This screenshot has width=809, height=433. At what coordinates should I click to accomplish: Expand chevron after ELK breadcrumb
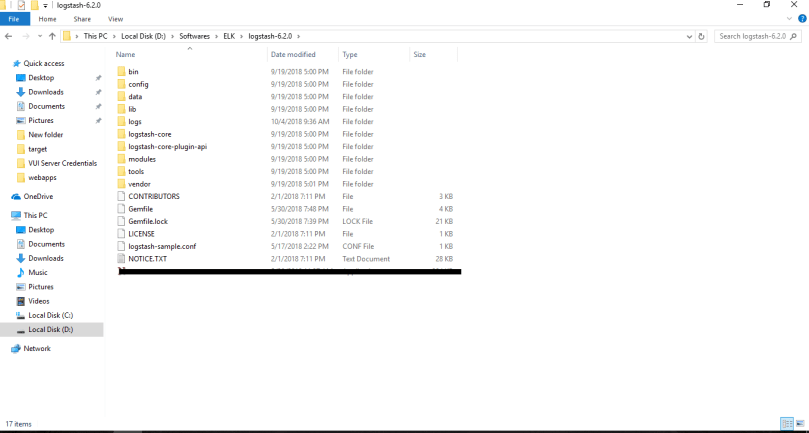[241, 37]
